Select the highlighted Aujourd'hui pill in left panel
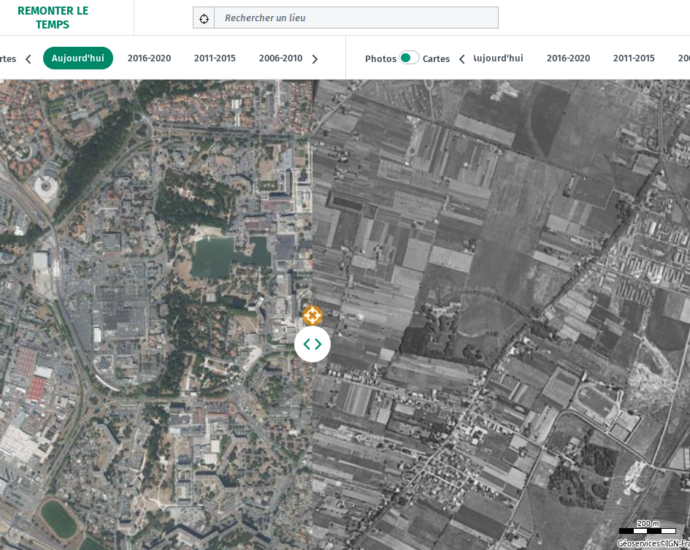690x550 pixels. 78,58
